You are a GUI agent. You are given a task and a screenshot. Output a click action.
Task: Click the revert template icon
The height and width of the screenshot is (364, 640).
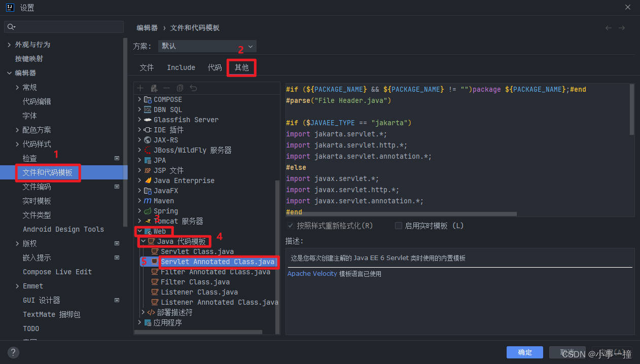pyautogui.click(x=193, y=88)
